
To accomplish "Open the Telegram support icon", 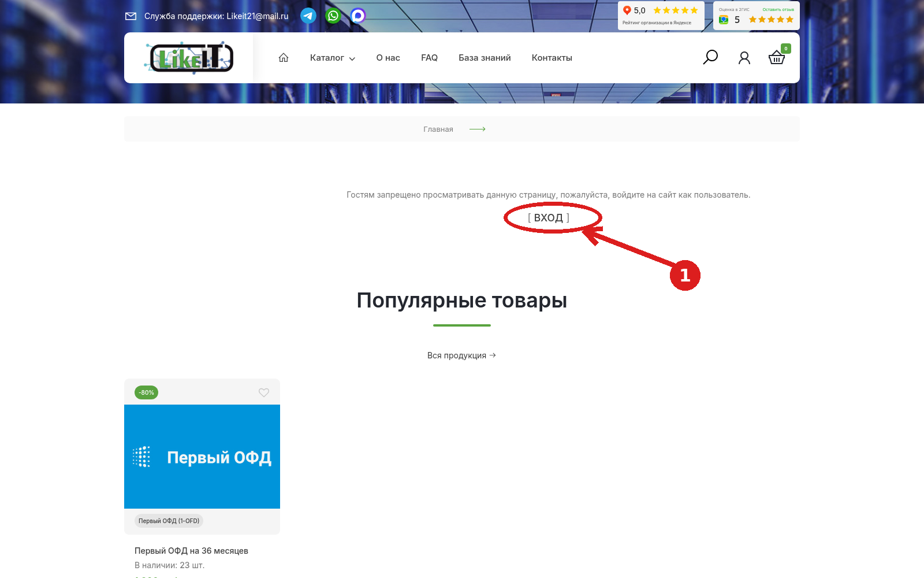I will (x=308, y=16).
